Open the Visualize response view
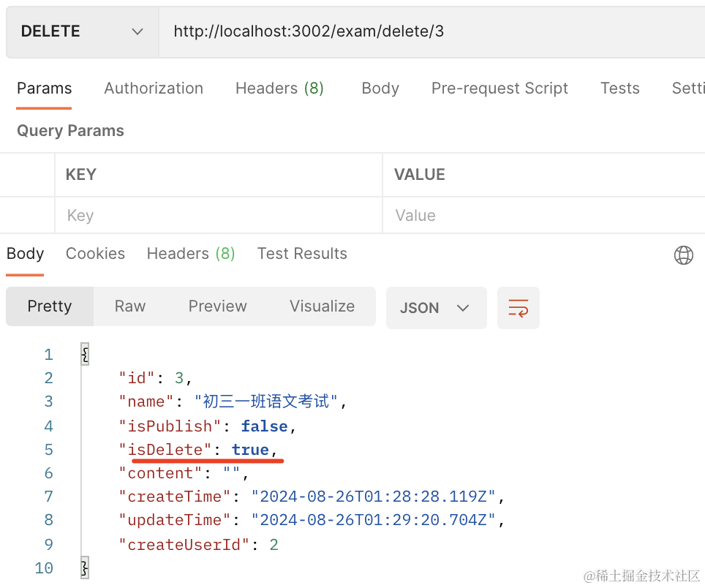Image resolution: width=705 pixels, height=588 pixels. (322, 306)
